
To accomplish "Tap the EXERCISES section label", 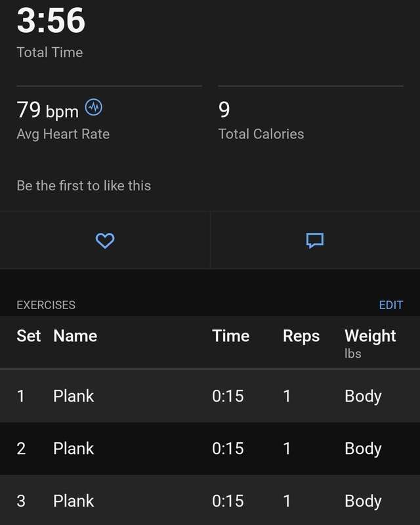I will [46, 305].
